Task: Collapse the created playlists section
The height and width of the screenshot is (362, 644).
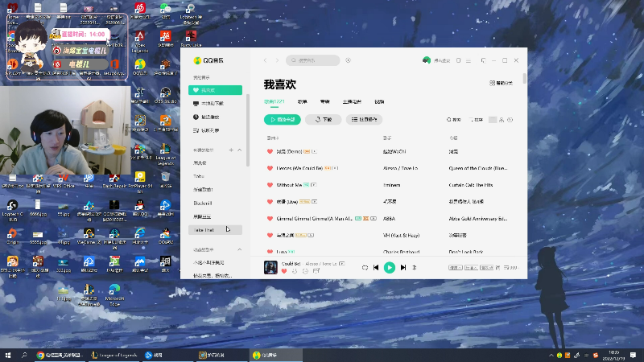Action: pos(239,150)
